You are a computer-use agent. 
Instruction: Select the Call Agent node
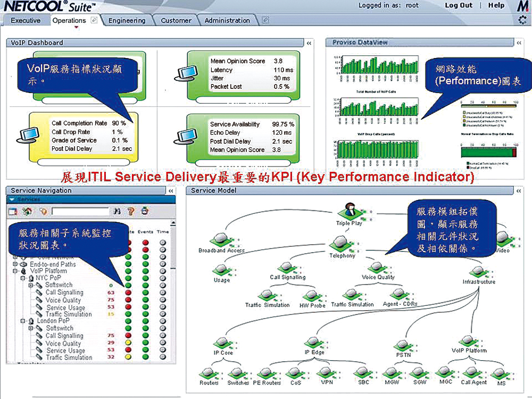(x=473, y=376)
